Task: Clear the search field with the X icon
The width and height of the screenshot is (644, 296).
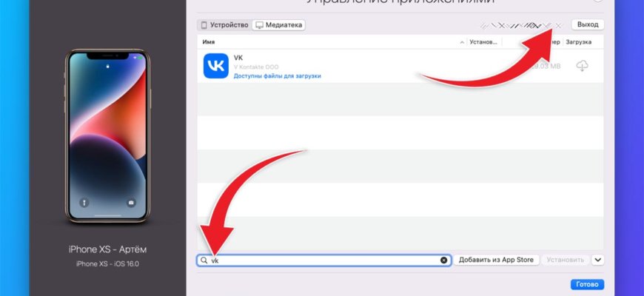Action: tap(444, 260)
